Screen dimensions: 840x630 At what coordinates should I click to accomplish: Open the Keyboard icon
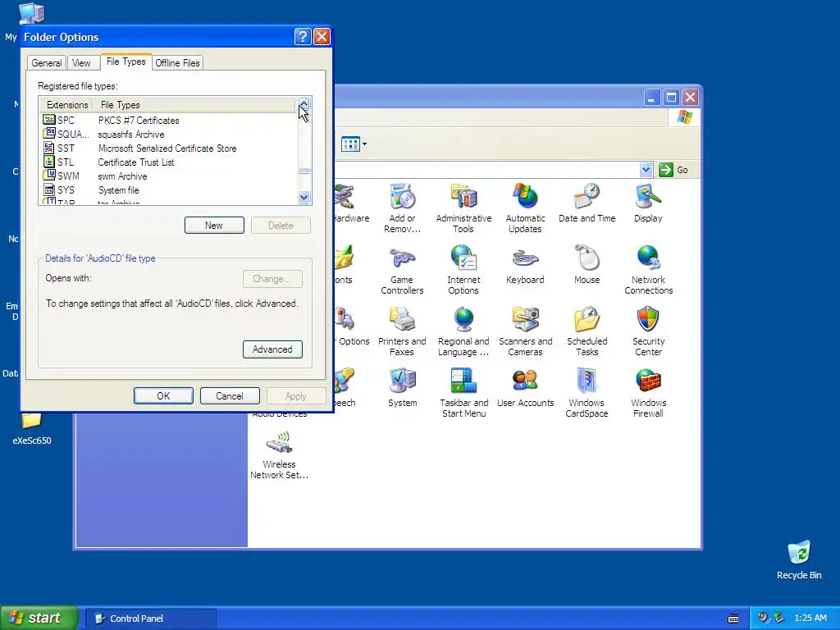click(525, 265)
